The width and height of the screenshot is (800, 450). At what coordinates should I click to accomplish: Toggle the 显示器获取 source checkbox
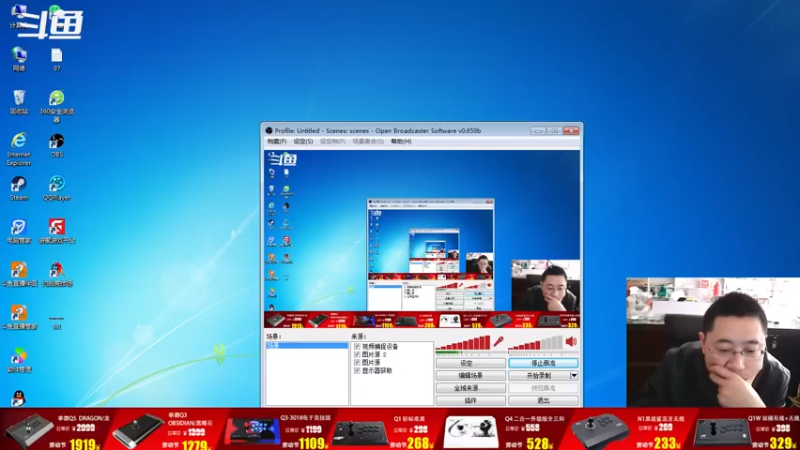click(x=357, y=370)
